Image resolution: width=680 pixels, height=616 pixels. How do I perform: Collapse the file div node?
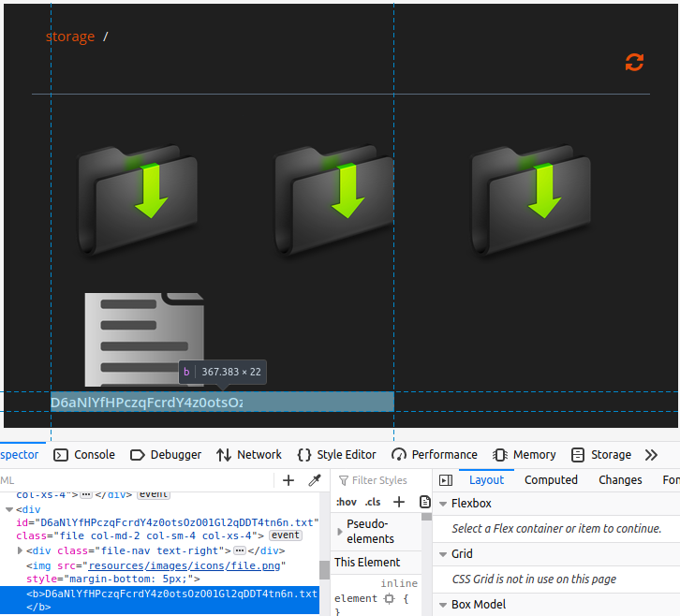9,510
